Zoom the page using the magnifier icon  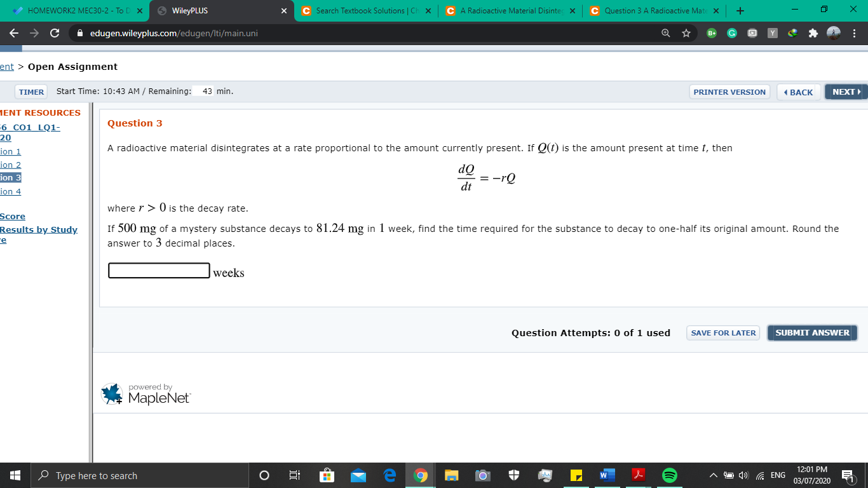pos(665,32)
